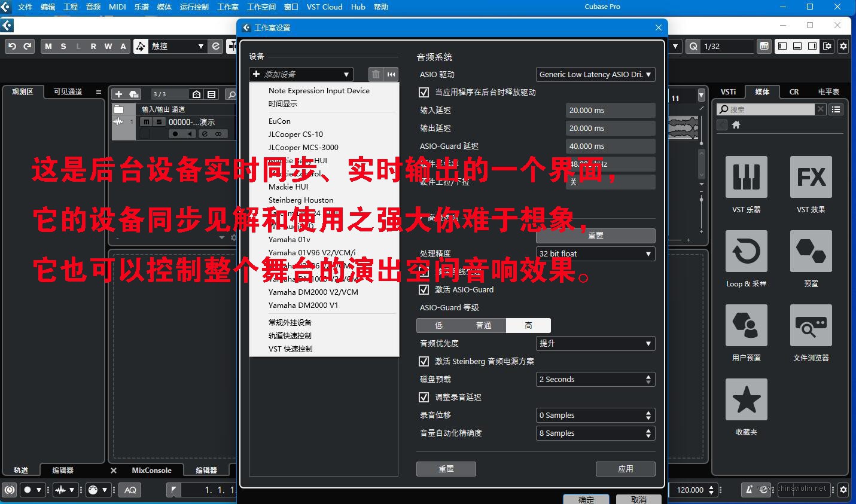Click the bottom 重置 reset button
The image size is (856, 504).
pyautogui.click(x=446, y=469)
